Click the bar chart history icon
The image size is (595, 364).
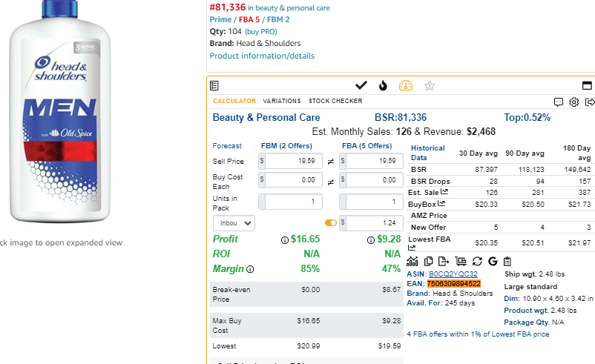coord(412,261)
